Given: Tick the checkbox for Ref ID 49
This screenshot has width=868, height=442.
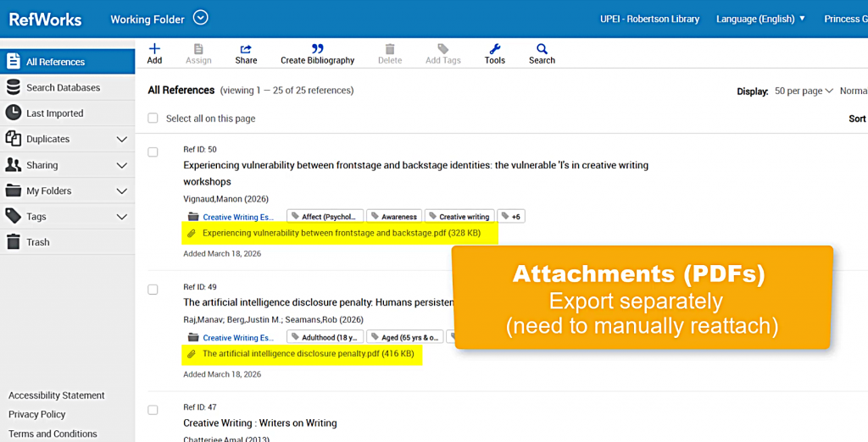Looking at the screenshot, I should pyautogui.click(x=153, y=290).
